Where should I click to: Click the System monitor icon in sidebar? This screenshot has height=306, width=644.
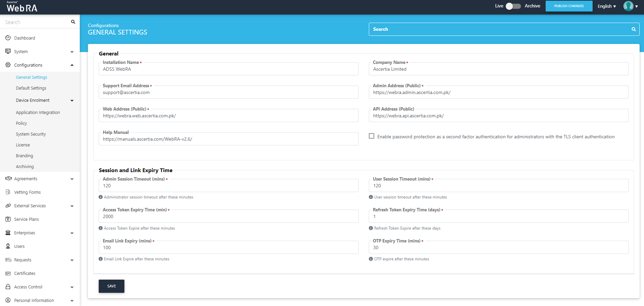[x=8, y=51]
